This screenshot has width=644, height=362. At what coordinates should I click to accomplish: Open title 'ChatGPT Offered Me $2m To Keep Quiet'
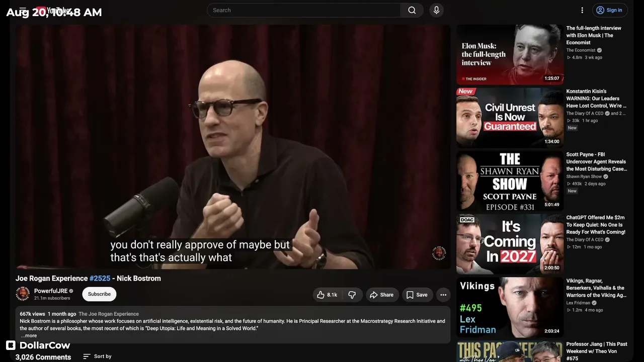click(596, 225)
